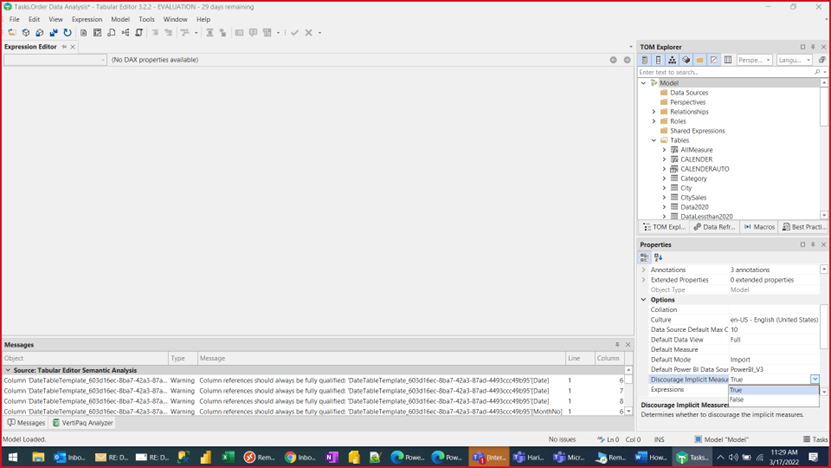Open the Model menu
The image size is (831, 468).
120,19
